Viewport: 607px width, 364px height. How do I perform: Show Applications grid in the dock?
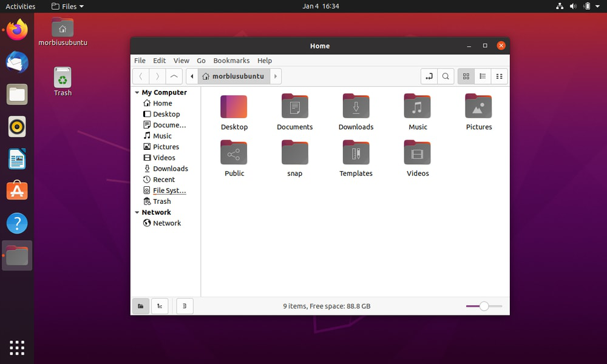pos(17,348)
